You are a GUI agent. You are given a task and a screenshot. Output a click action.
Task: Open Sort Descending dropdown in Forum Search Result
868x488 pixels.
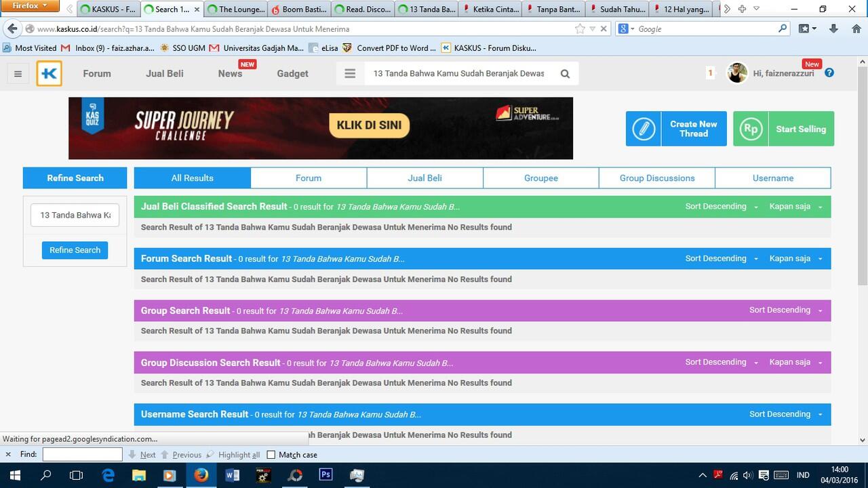pyautogui.click(x=722, y=258)
